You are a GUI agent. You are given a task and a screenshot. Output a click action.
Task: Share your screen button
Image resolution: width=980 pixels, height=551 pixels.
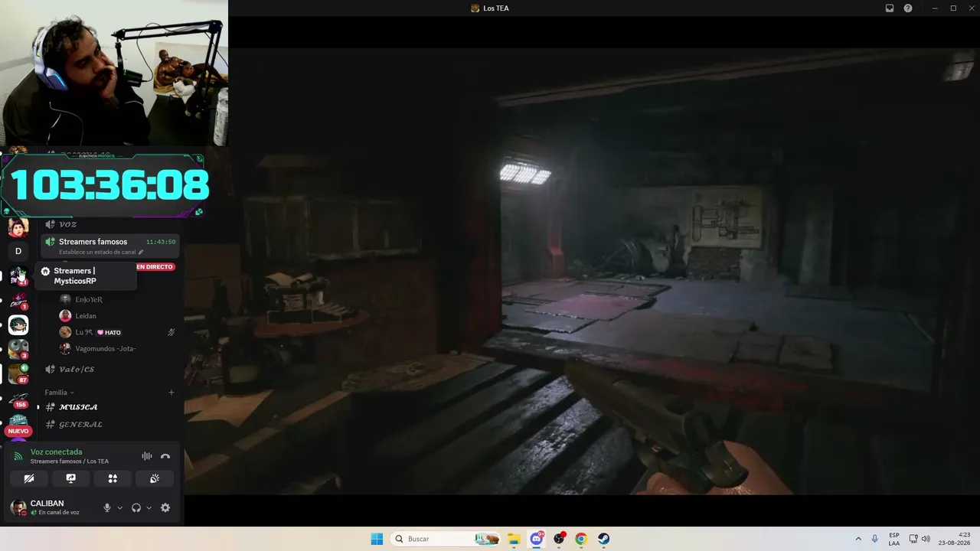pyautogui.click(x=70, y=478)
